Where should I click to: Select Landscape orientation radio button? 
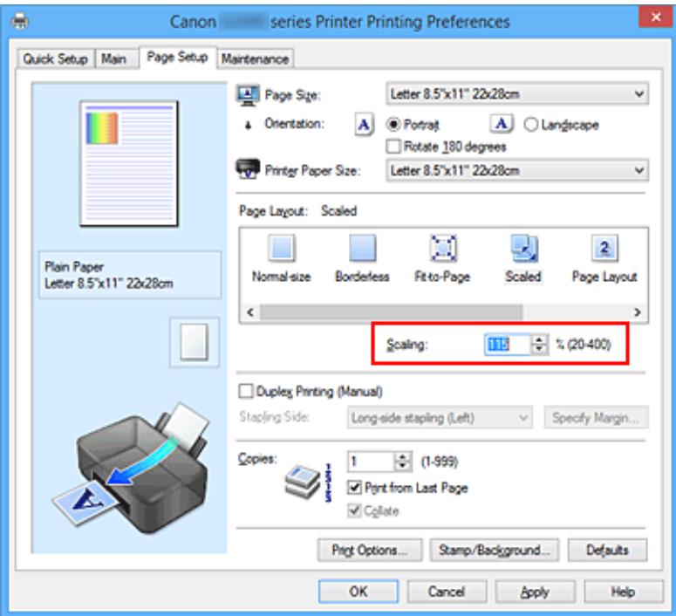pyautogui.click(x=530, y=125)
